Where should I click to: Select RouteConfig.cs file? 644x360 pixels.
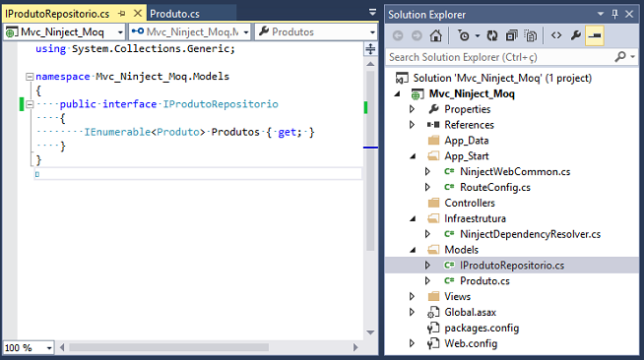click(x=495, y=188)
